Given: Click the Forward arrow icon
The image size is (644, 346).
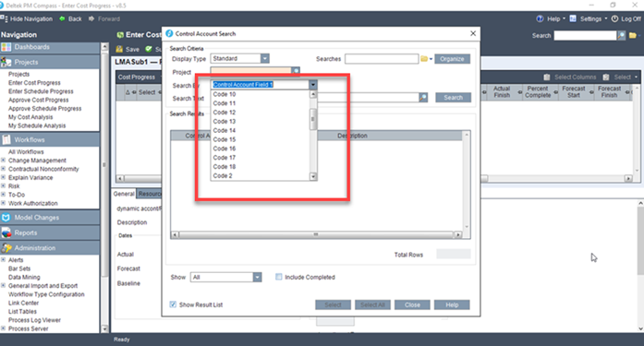Looking at the screenshot, I should pyautogui.click(x=91, y=18).
